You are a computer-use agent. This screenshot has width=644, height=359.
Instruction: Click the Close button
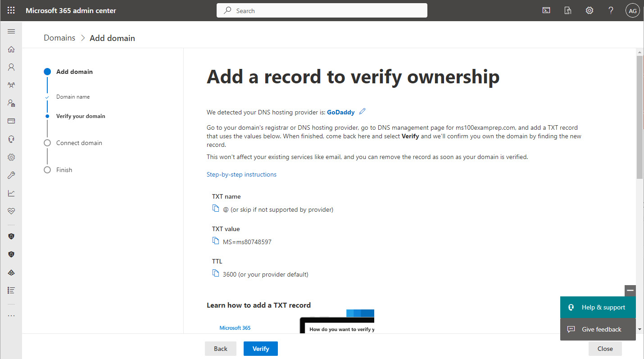tap(605, 349)
